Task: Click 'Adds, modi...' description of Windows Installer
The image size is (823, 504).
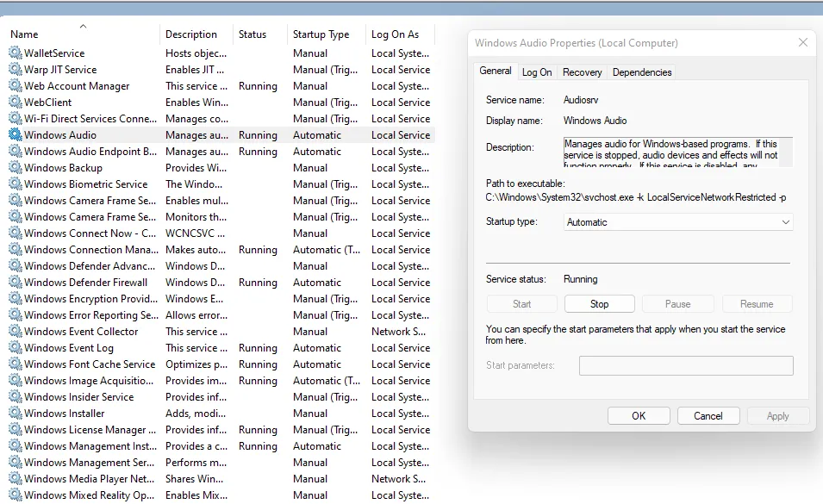Action: coord(196,414)
